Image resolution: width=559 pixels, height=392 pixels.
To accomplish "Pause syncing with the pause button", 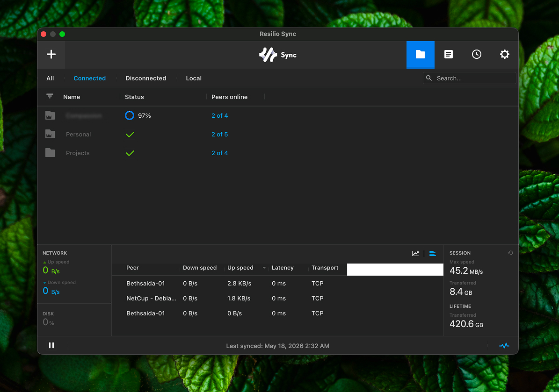I will pyautogui.click(x=51, y=345).
